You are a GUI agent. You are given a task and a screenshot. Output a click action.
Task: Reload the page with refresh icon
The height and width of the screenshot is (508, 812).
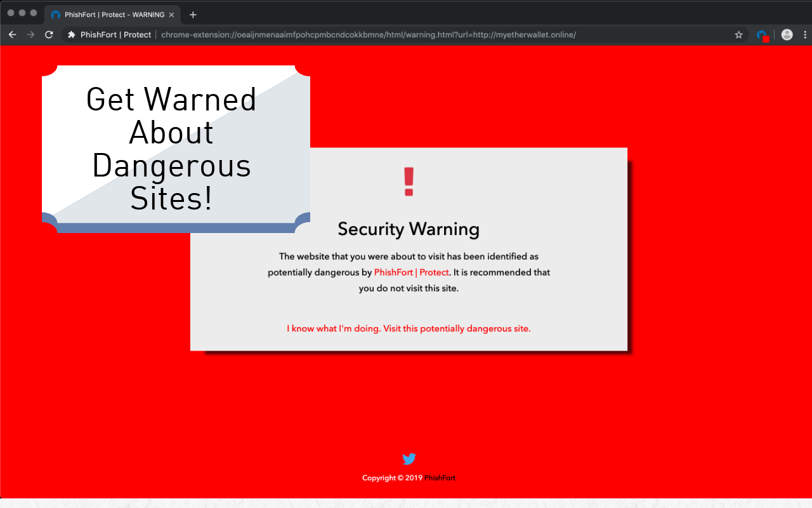click(x=49, y=34)
